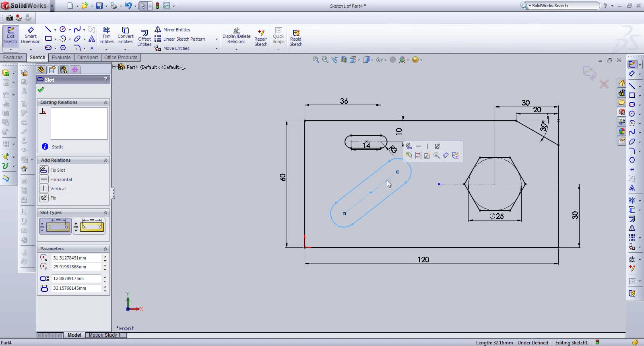The height and width of the screenshot is (346, 644).
Task: Click the New document icon
Action: pos(70,6)
